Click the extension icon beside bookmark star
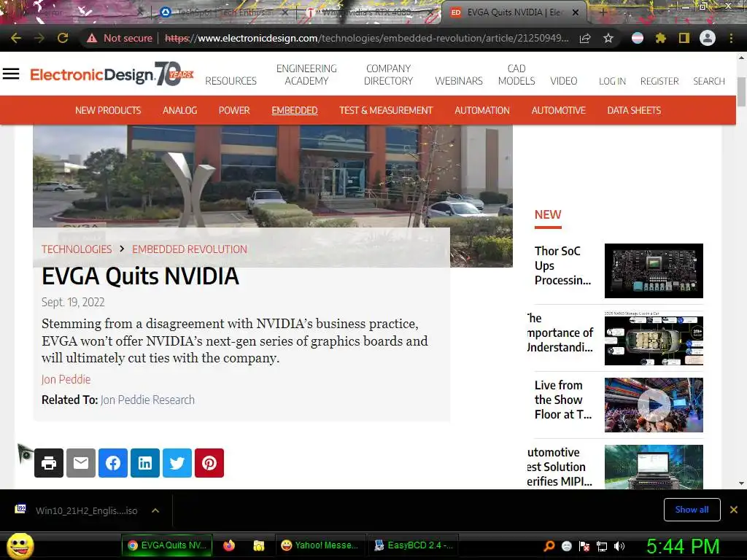The height and width of the screenshot is (560, 747). [x=638, y=38]
